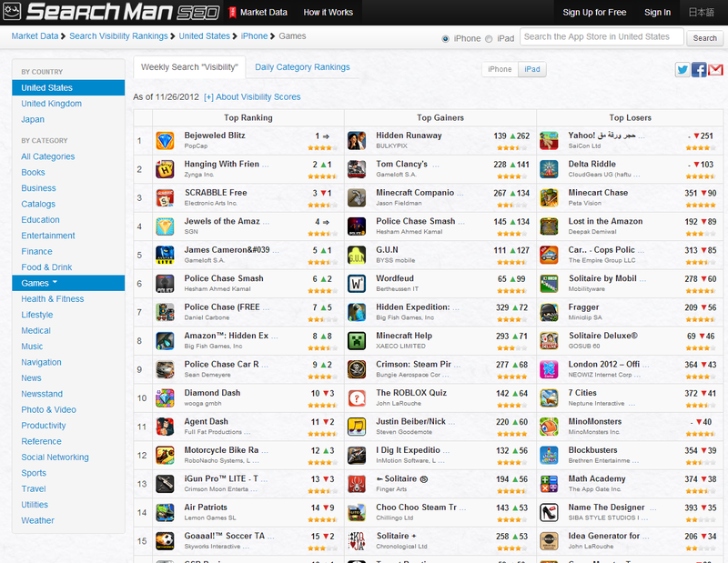The image size is (728, 563).
Task: Open the Fragger app icon
Action: click(549, 312)
